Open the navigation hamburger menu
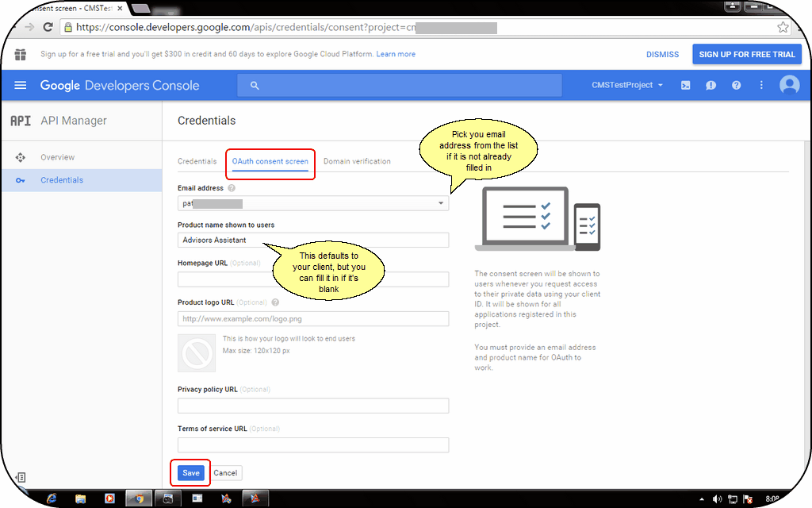Screen dimensions: 812x508 20,85
